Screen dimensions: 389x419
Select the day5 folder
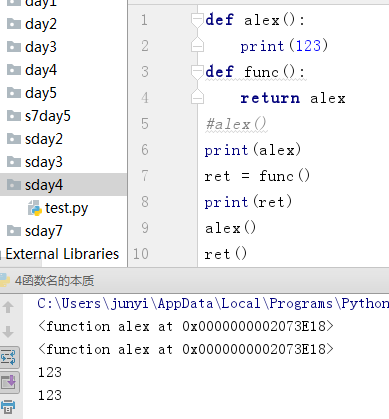[x=40, y=93]
